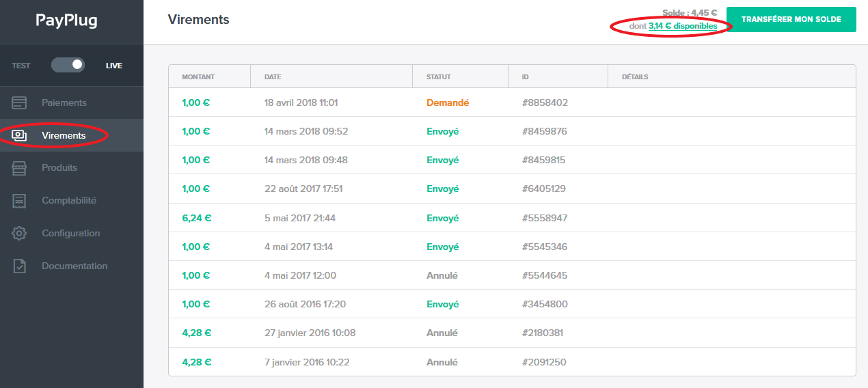Select transfer row #8858402 with Demandé status

pos(511,103)
